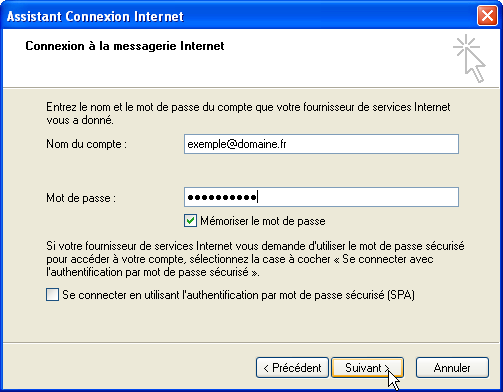Focus the Mot de passe field
The image size is (503, 392).
point(321,197)
